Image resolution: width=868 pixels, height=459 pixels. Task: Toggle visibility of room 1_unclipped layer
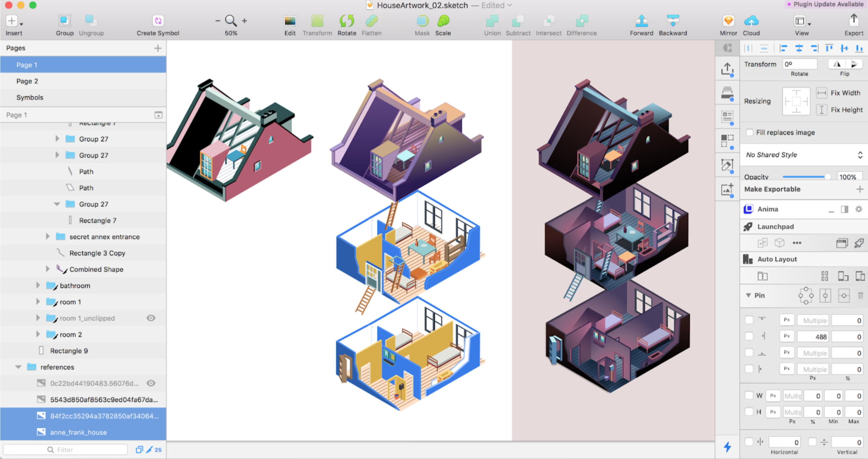point(151,318)
